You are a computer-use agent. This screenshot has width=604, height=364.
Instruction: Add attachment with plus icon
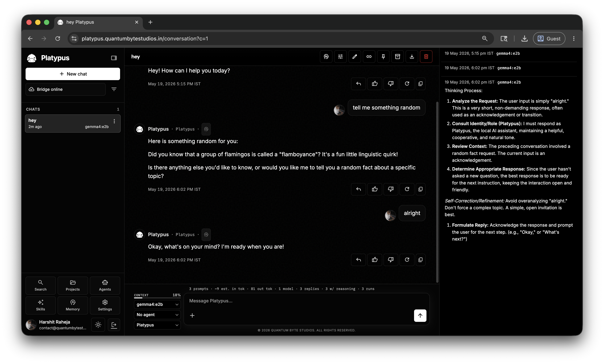coord(192,316)
